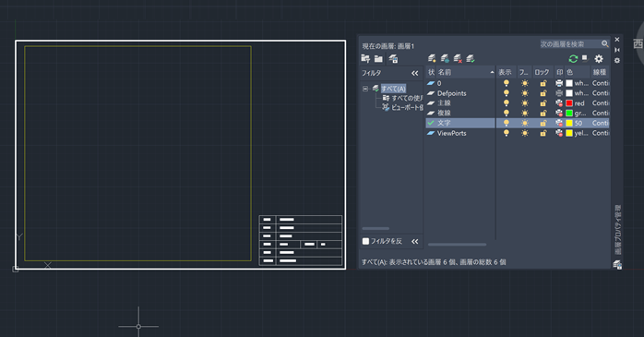Click the status icon of layer 0
The image size is (644, 337).
(431, 83)
